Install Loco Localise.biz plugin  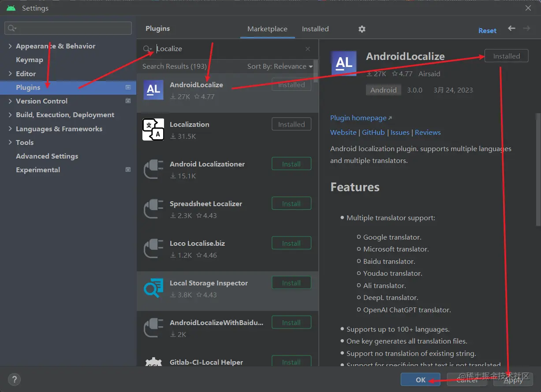pos(291,243)
